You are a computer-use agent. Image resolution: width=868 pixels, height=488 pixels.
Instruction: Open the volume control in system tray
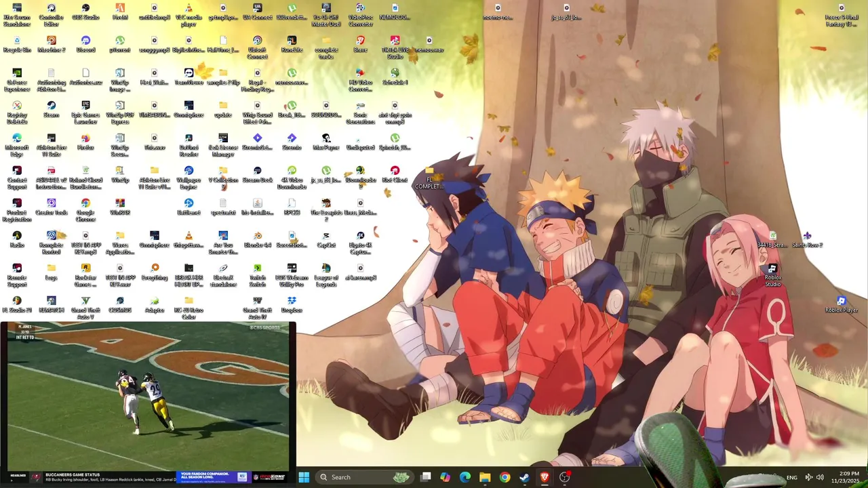click(820, 477)
